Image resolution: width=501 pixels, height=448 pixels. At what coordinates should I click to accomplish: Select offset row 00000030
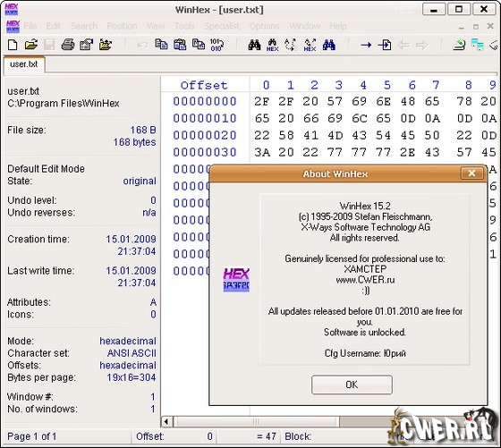tap(205, 152)
